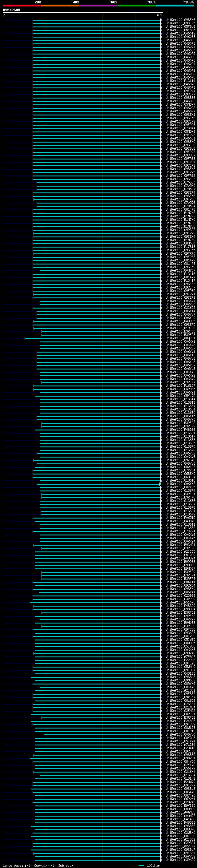The height and width of the screenshot is (868, 197).
Task: Click the white query sequence bar
Action: 83,13
